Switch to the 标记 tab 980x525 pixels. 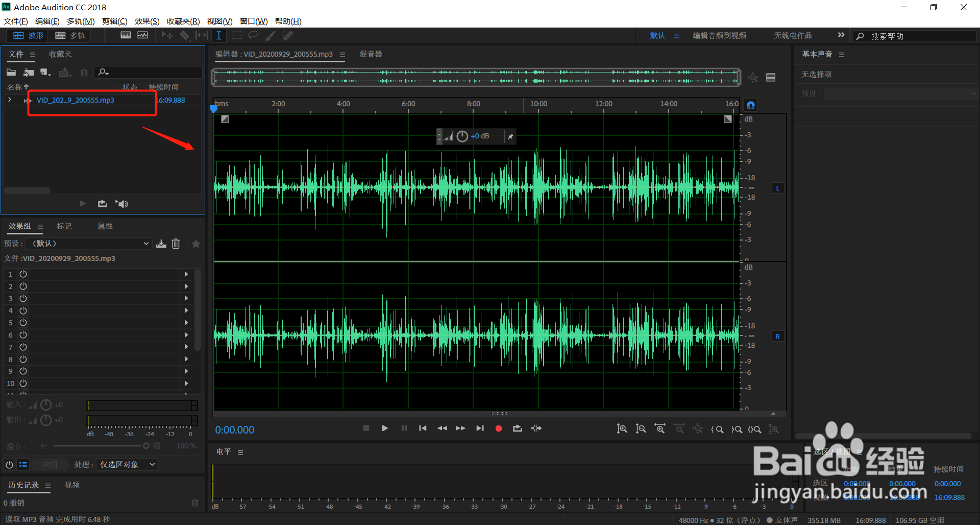click(64, 226)
